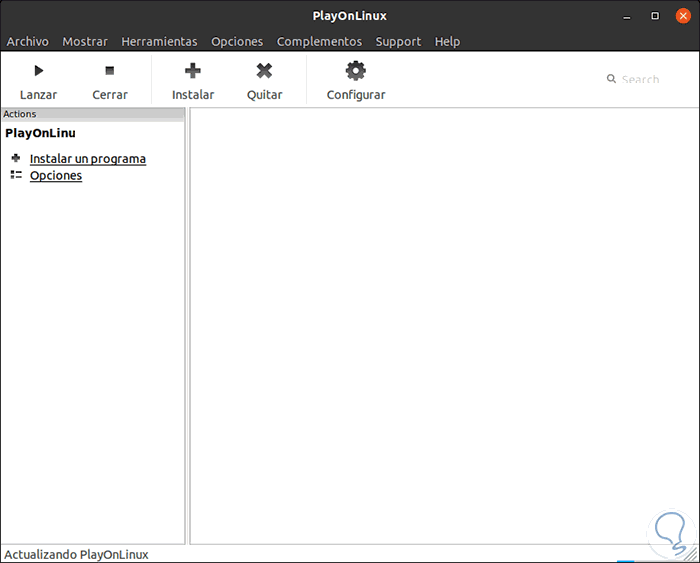Close the PlayOnLinux window

683,16
